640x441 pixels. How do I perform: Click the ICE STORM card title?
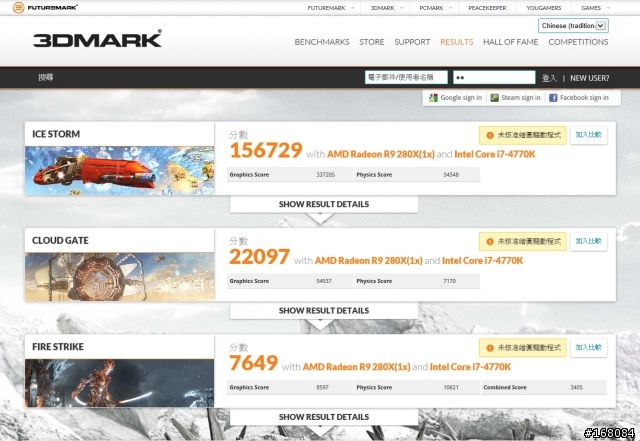click(56, 134)
